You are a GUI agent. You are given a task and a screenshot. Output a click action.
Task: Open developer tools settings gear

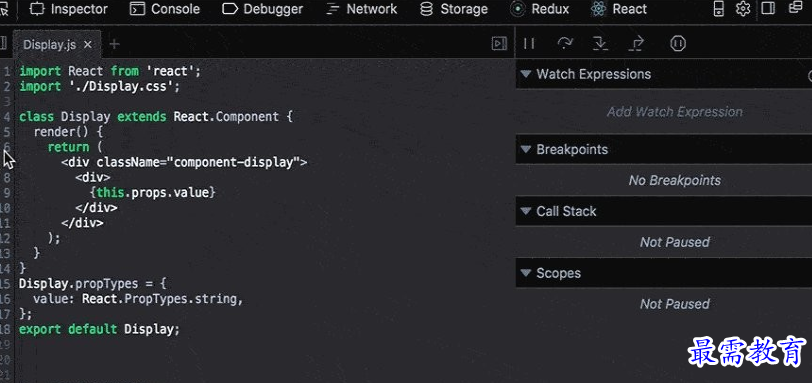coord(744,9)
